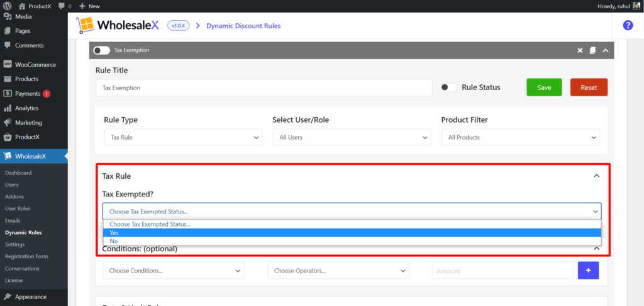Toggle the Tax Exemption header switch
Image resolution: width=644 pixels, height=306 pixels.
102,50
